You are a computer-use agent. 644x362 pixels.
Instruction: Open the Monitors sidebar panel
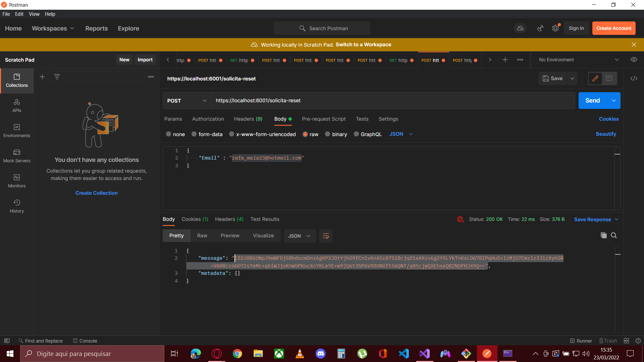click(x=17, y=181)
